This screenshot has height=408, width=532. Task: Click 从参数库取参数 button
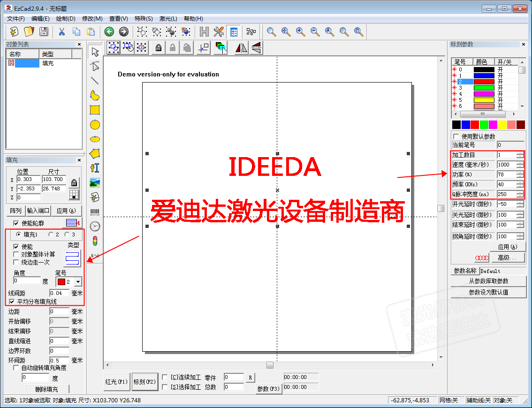click(488, 281)
